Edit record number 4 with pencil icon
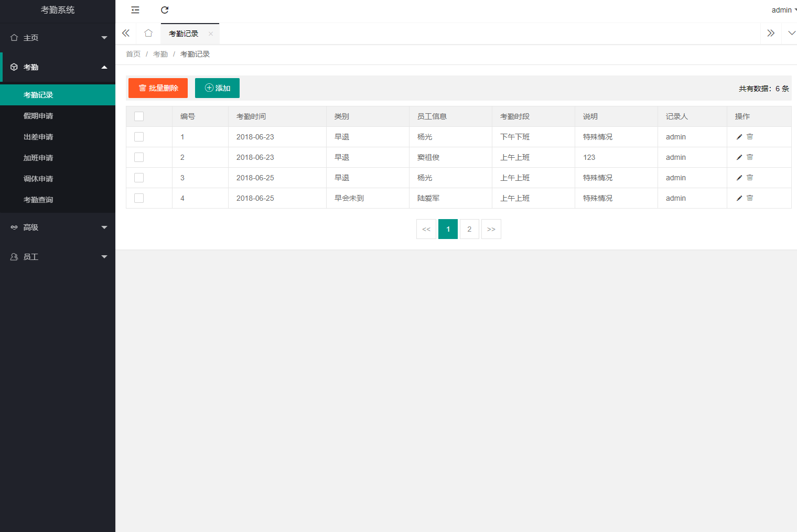Image resolution: width=797 pixels, height=532 pixels. point(739,198)
